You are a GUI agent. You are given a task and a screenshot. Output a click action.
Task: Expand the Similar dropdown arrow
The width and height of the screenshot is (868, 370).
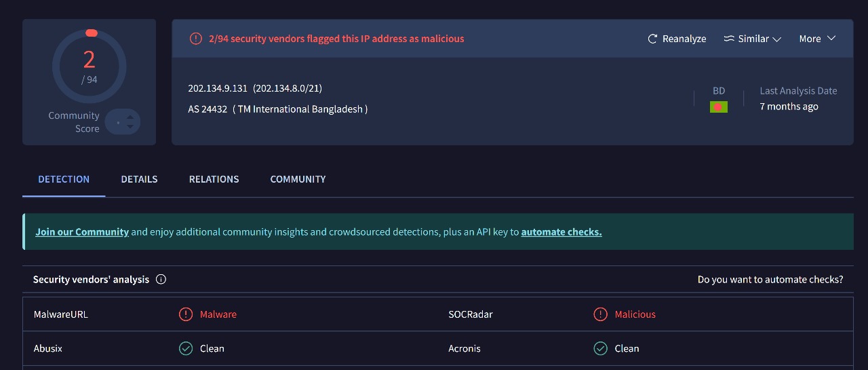point(777,39)
